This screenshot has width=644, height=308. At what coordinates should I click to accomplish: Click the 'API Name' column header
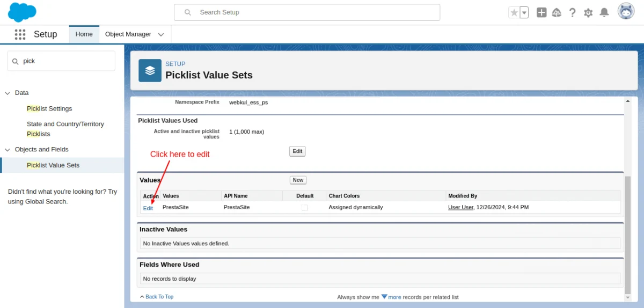point(236,196)
